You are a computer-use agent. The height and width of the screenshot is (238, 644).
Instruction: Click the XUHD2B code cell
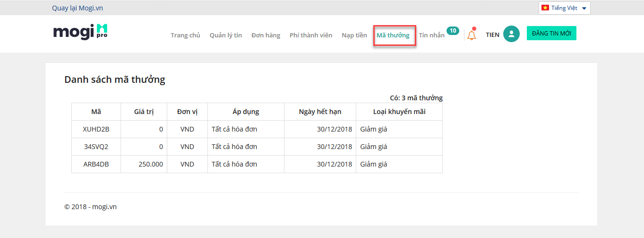(96, 129)
